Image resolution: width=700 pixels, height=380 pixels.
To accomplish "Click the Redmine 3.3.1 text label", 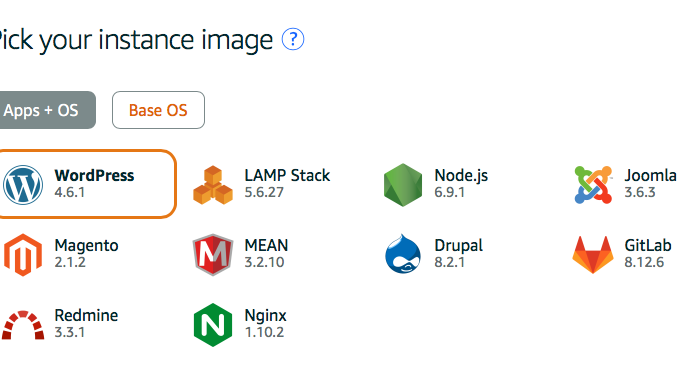I will point(86,323).
